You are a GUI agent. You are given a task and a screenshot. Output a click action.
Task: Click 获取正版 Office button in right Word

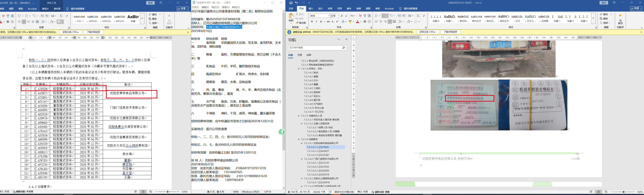point(428,32)
